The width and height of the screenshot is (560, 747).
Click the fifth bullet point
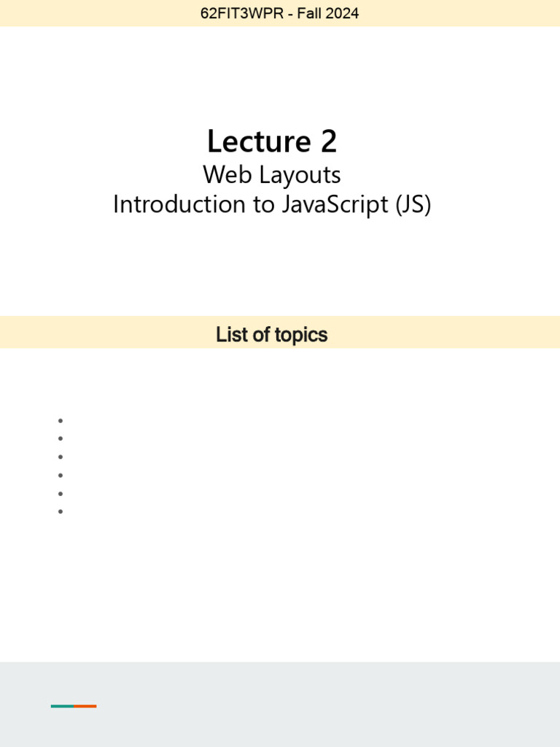[x=61, y=493]
